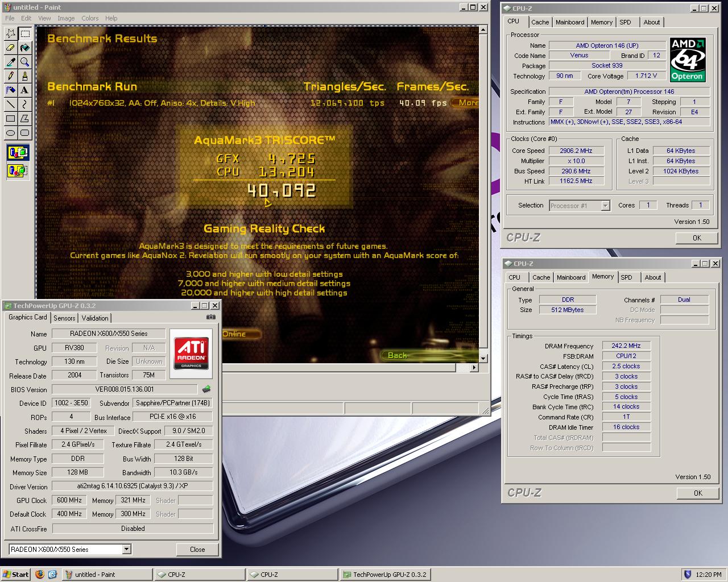Open the Help menu in Paint

(x=111, y=18)
